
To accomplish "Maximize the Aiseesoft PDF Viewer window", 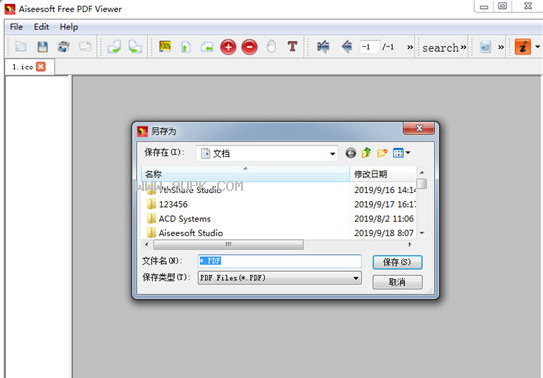I will pyautogui.click(x=502, y=6).
